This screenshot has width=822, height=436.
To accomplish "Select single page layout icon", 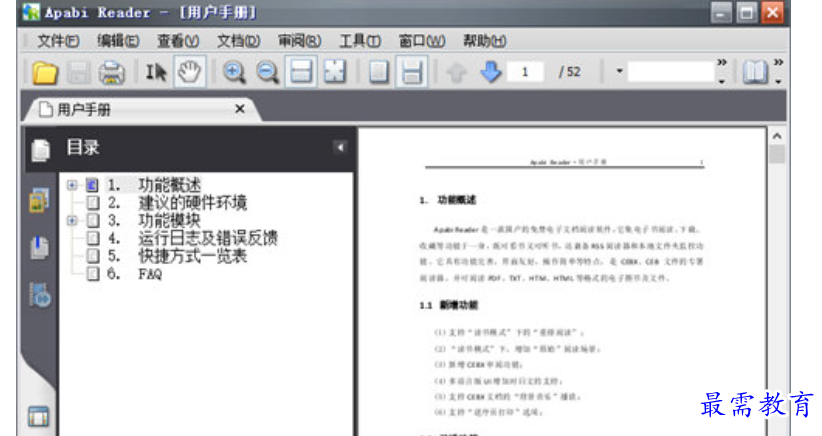I will point(378,72).
